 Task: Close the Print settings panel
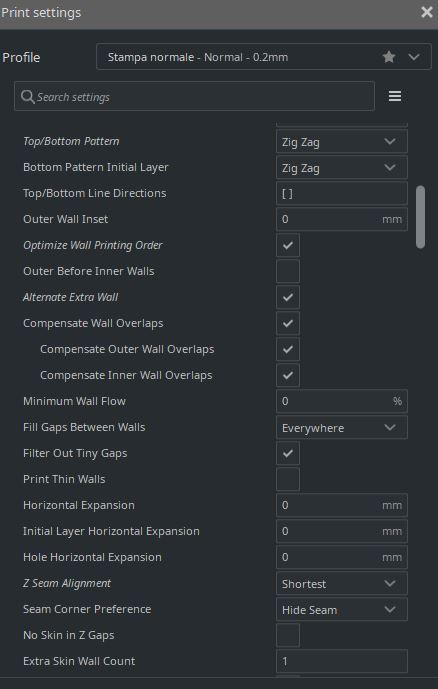pyautogui.click(x=427, y=12)
